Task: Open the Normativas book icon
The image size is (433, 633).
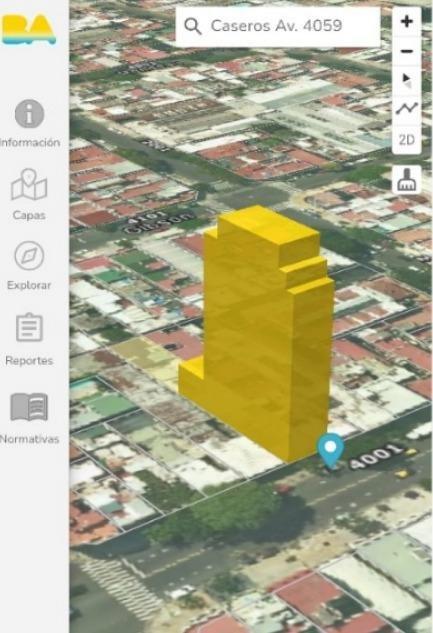Action: pos(29,407)
